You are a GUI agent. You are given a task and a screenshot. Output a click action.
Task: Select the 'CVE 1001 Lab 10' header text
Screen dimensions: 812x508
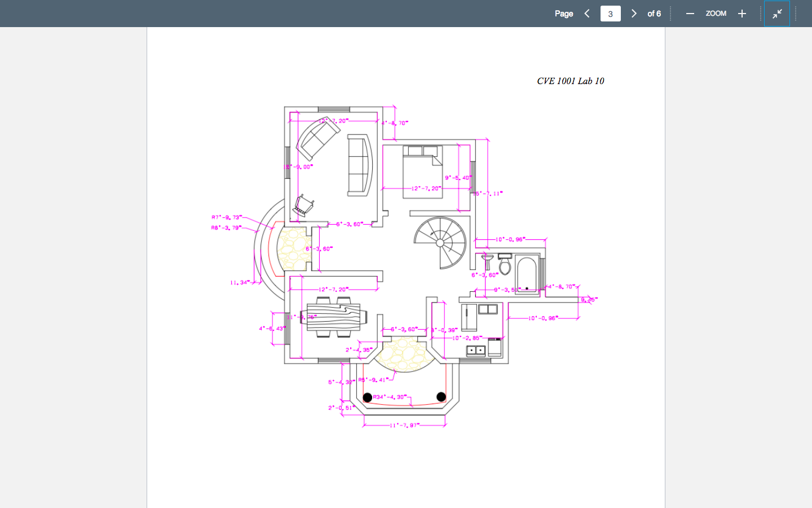click(x=571, y=81)
